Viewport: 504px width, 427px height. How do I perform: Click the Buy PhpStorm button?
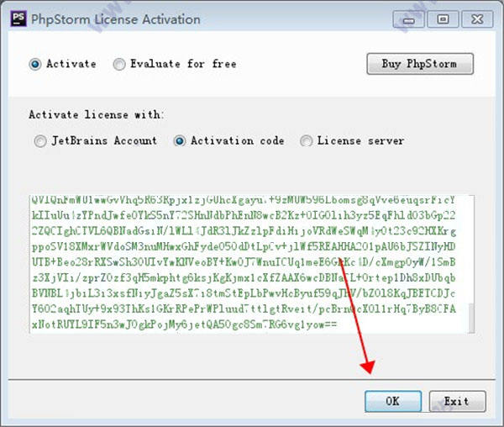[x=420, y=64]
